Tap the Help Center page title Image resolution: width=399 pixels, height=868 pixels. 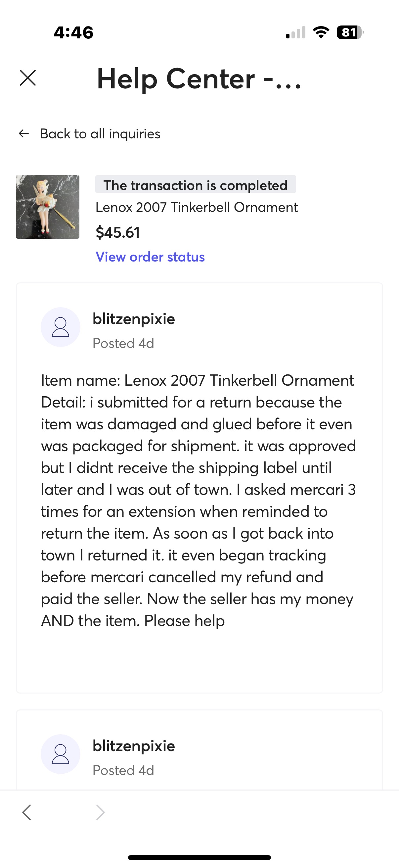click(199, 79)
